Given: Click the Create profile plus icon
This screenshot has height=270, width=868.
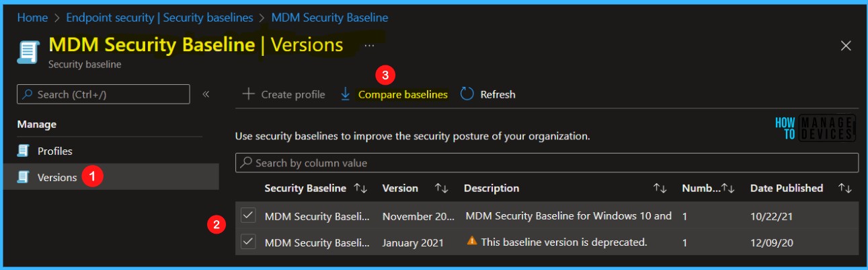Looking at the screenshot, I should click(x=248, y=94).
